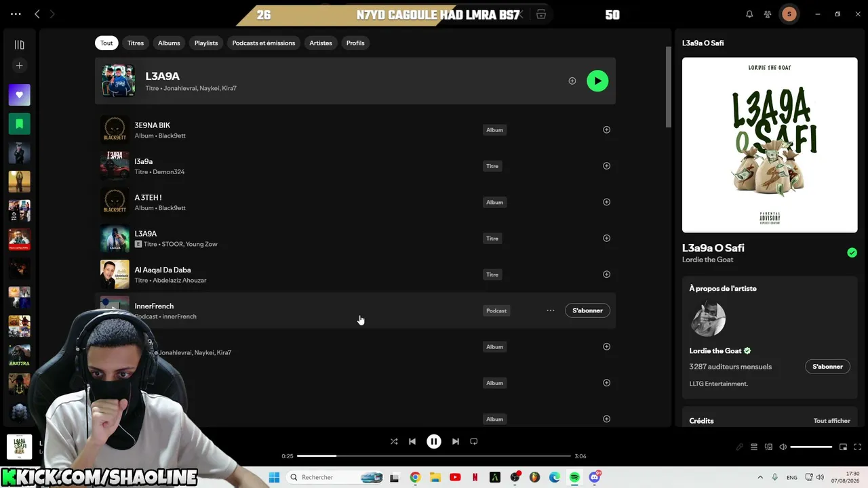Add the 3E9NA BIK album to library
The height and width of the screenshot is (488, 868).
click(x=606, y=129)
